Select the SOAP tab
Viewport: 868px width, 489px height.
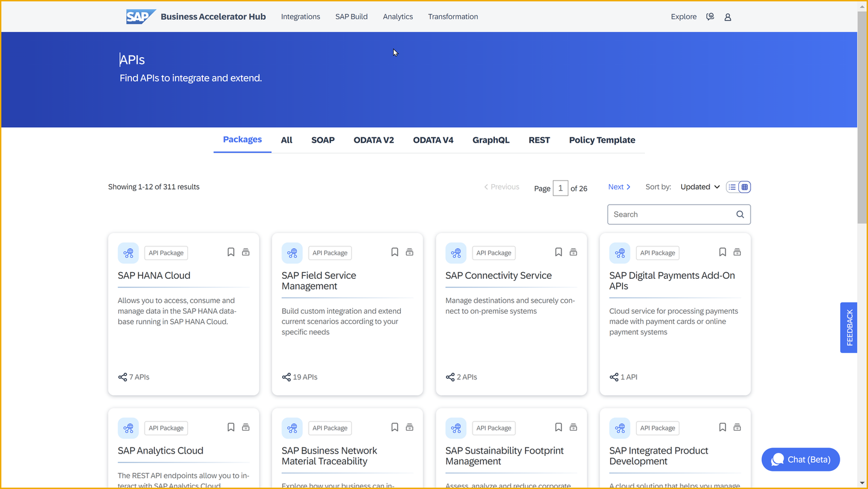tap(323, 140)
